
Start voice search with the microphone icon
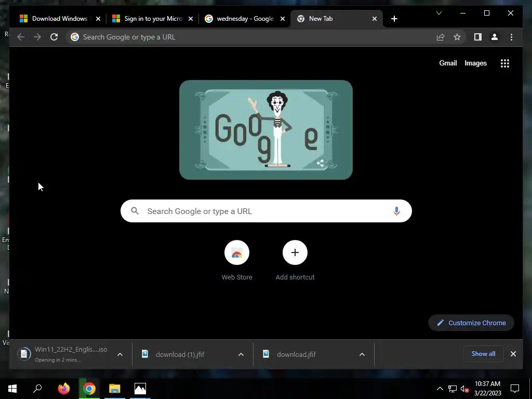pyautogui.click(x=396, y=211)
